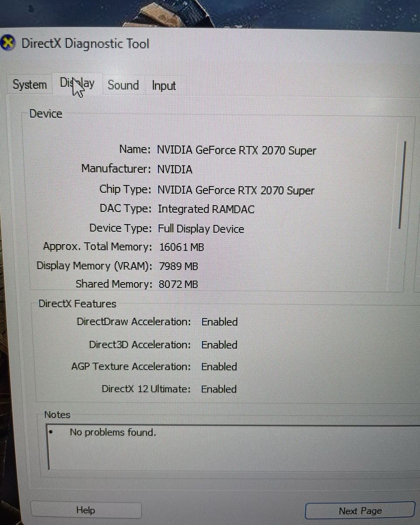Click the DAC Type value 'Integrated RAMDAC'

[206, 209]
